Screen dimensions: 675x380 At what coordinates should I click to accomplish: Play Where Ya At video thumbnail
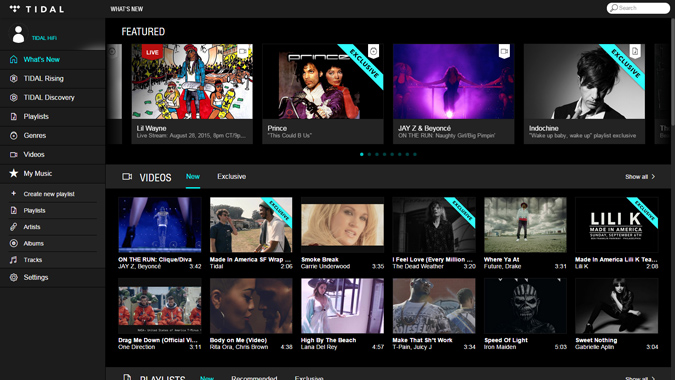point(525,225)
